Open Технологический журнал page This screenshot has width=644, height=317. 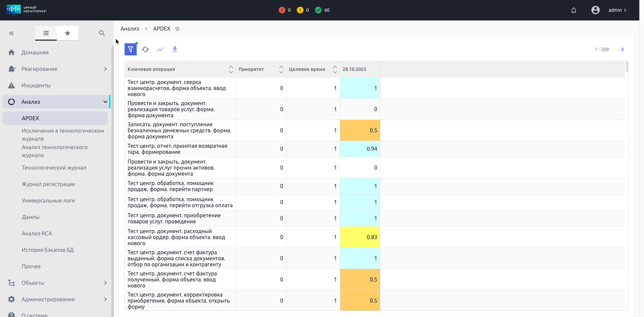coord(54,168)
